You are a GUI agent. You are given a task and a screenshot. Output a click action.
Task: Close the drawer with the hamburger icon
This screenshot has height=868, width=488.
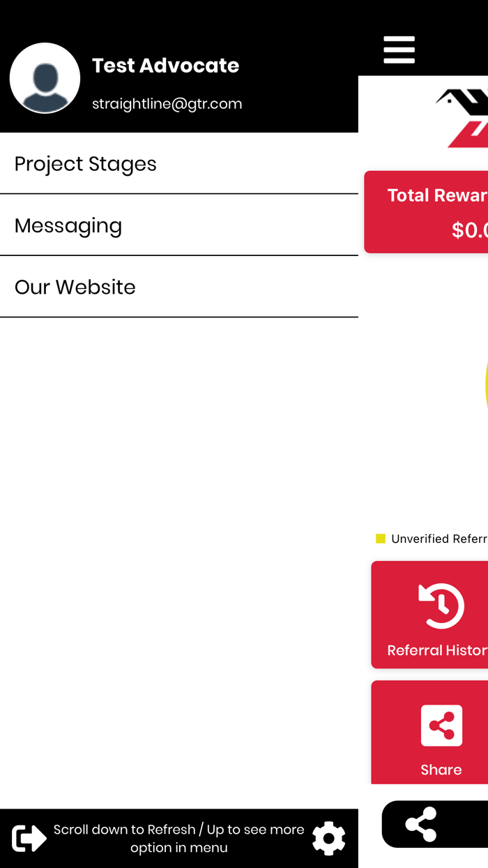(x=399, y=50)
